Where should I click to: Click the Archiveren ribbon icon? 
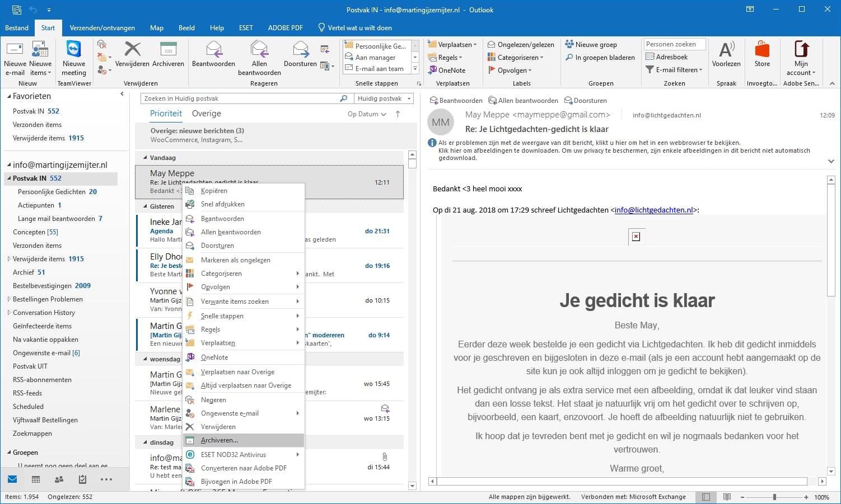tap(168, 56)
